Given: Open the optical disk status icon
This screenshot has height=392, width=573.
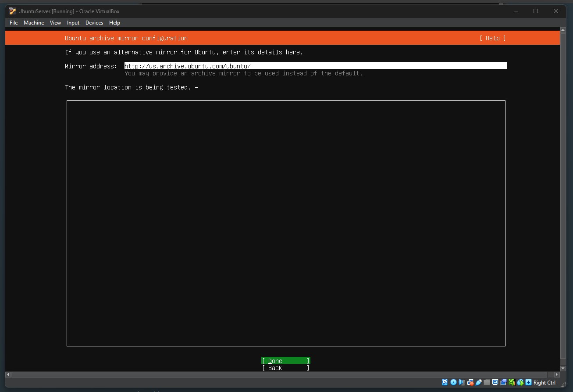Looking at the screenshot, I should point(453,382).
